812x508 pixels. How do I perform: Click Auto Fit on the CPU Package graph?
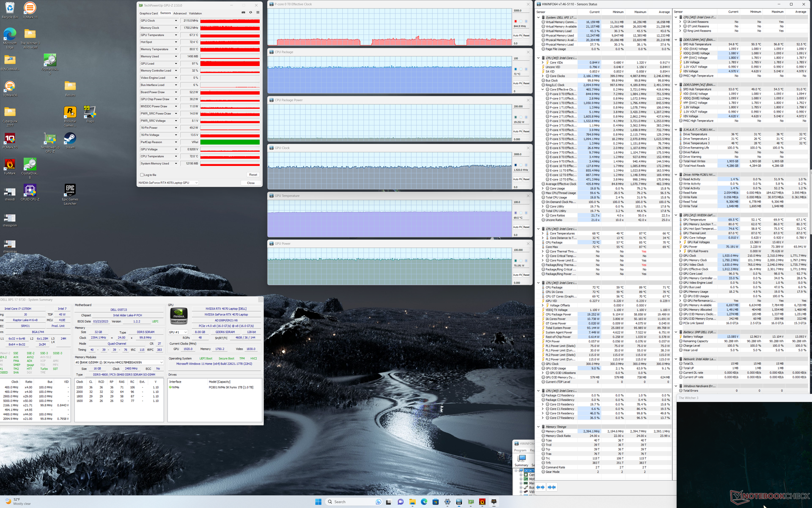pos(518,83)
